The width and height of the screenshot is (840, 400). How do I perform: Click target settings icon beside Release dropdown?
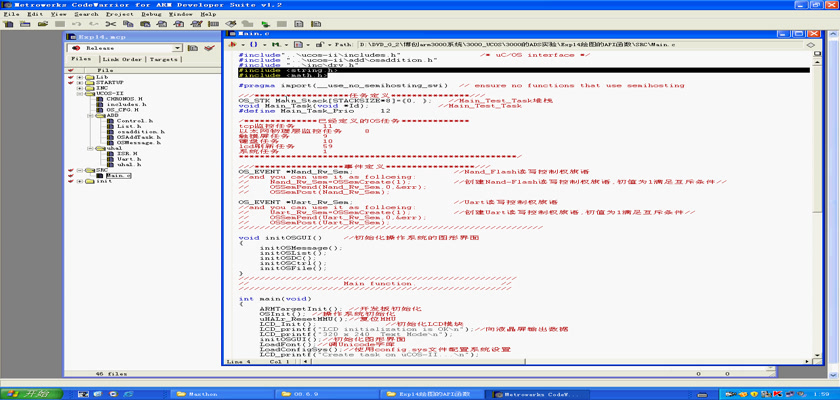[x=192, y=48]
